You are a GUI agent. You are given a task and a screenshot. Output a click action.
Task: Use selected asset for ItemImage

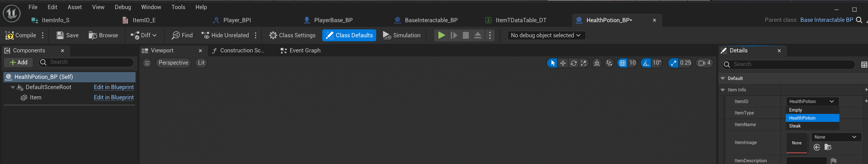(x=817, y=147)
